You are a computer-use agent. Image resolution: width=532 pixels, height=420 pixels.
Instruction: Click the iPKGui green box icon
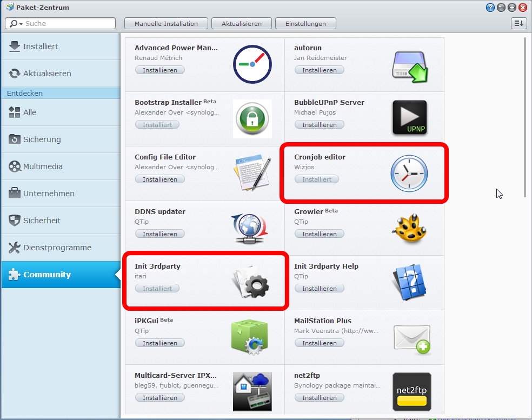(x=250, y=337)
